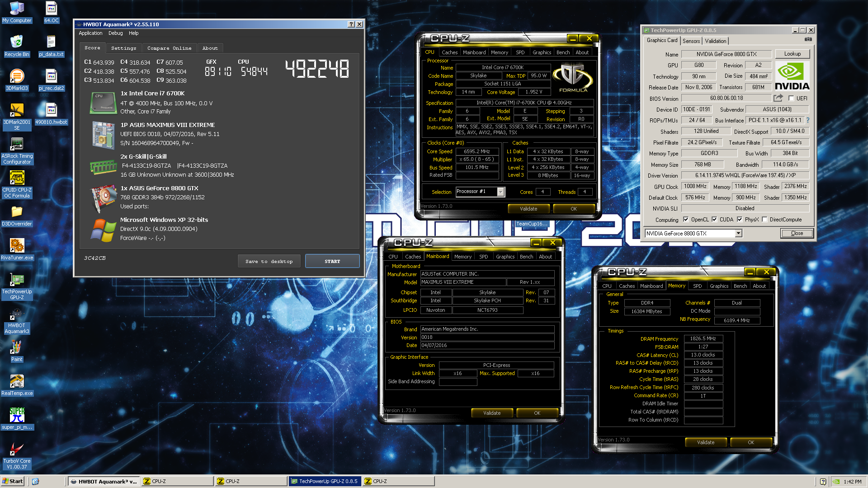Open the GPU selector dropdown in GPU-Z
This screenshot has width=868, height=488.
click(x=738, y=234)
